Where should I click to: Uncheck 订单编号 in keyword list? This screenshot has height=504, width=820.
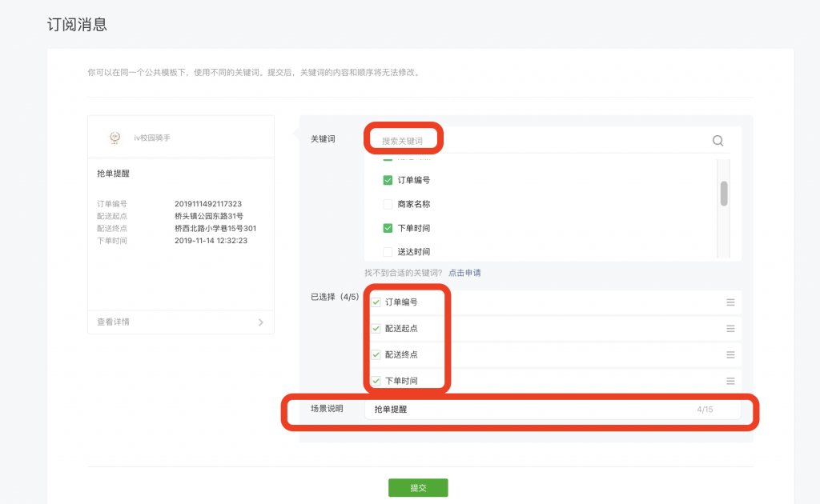click(388, 180)
